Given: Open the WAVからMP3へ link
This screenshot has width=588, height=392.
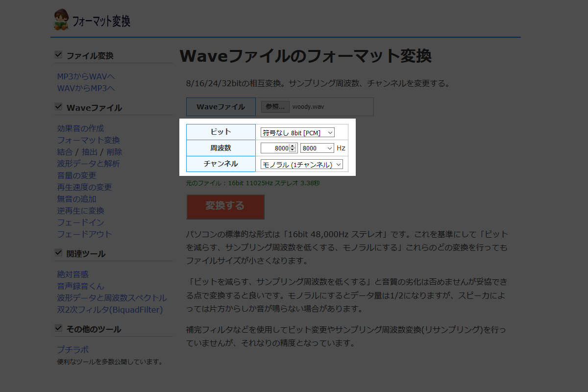Looking at the screenshot, I should [86, 88].
